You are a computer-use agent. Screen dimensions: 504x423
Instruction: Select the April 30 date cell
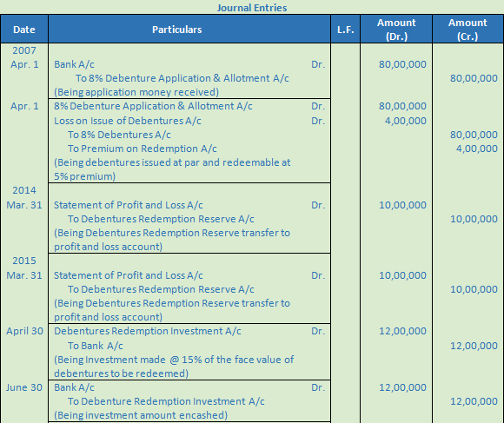point(24,331)
